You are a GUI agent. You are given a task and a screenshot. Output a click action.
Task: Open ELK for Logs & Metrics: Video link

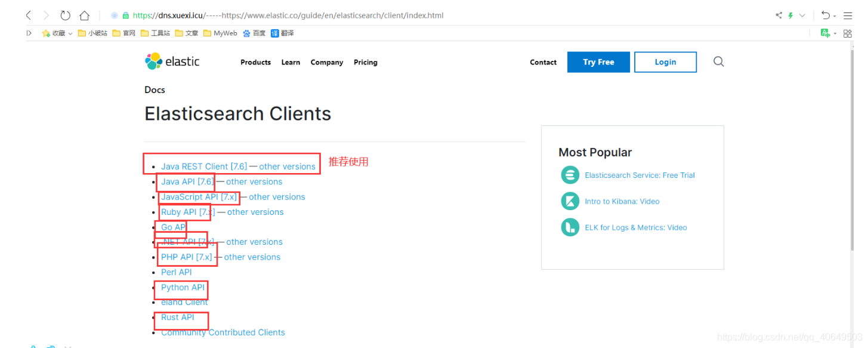tap(636, 228)
